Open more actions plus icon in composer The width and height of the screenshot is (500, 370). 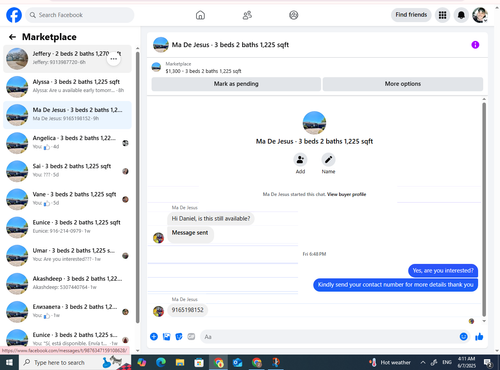point(154,337)
